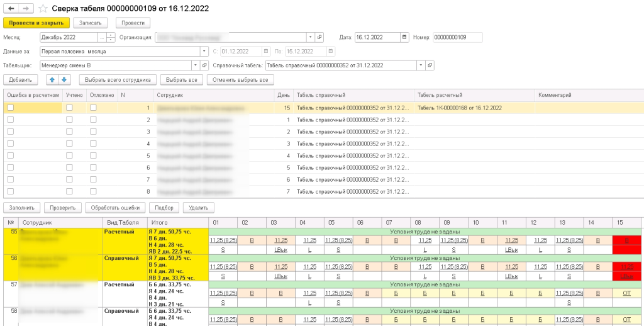
Task: Tick Учтено checkbox in row 8
Action: coord(69,191)
